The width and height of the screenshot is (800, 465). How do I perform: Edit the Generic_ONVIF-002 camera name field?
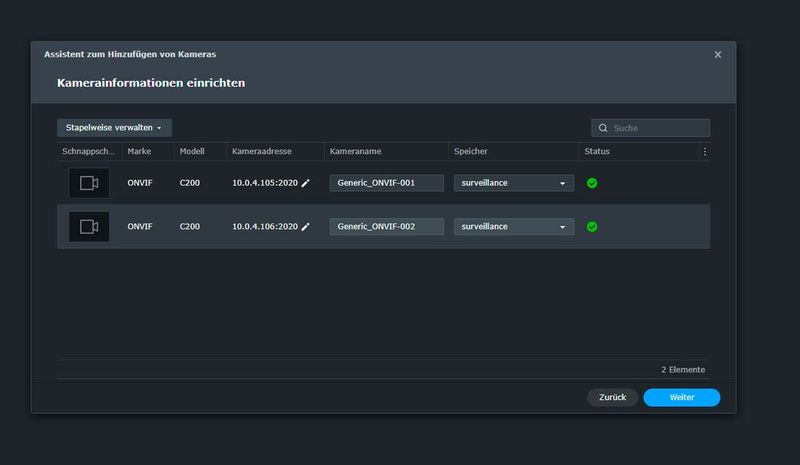click(386, 227)
